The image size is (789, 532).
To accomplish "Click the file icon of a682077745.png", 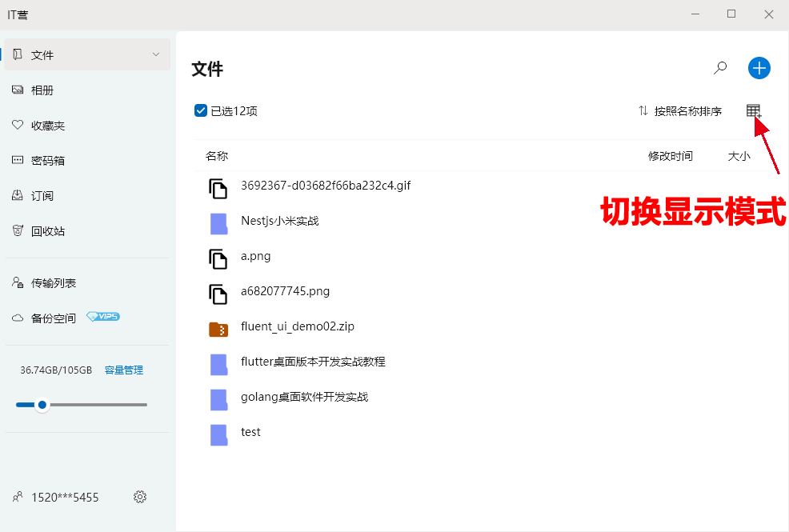I will coord(218,294).
